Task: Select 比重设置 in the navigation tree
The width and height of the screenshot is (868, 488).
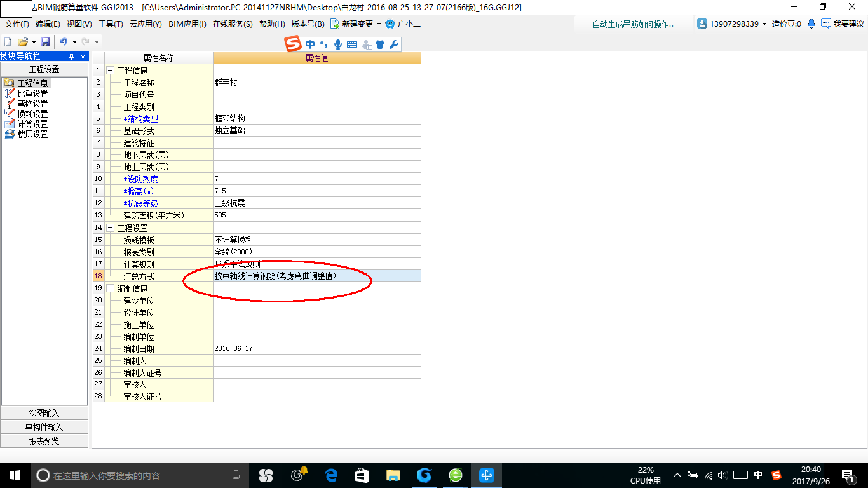Action: pyautogui.click(x=32, y=93)
